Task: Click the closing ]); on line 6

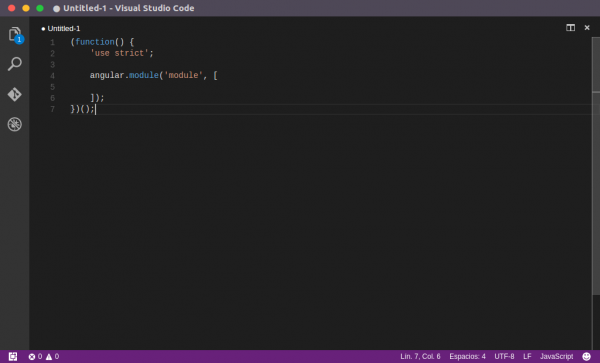Action: [x=97, y=98]
